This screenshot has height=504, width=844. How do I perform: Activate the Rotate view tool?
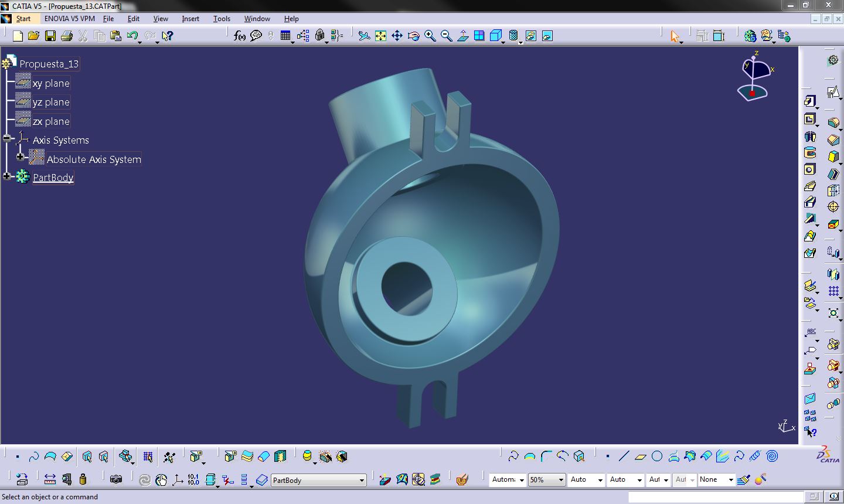coord(413,36)
